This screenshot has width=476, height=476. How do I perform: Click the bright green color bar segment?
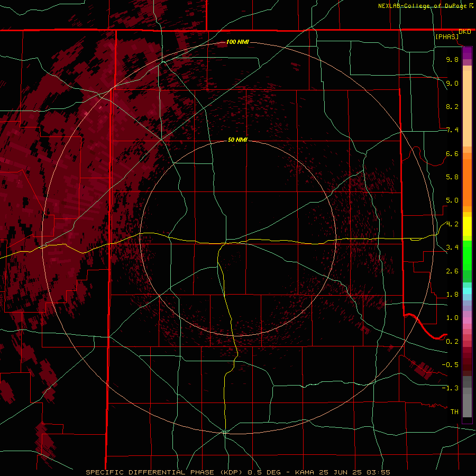pyautogui.click(x=467, y=255)
